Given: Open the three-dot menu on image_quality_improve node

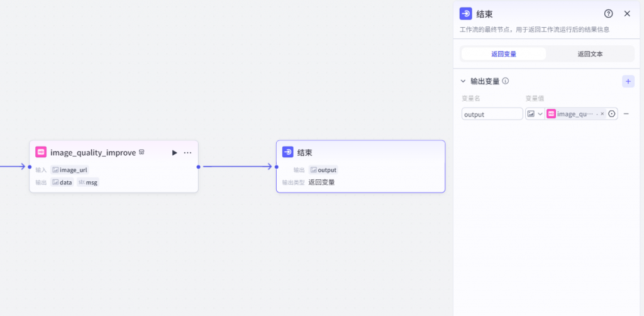Looking at the screenshot, I should pos(187,152).
